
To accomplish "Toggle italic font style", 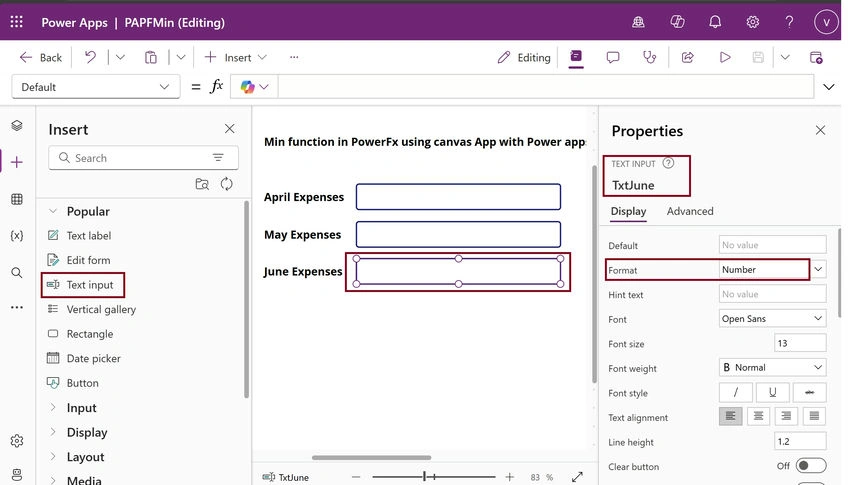I will click(736, 392).
